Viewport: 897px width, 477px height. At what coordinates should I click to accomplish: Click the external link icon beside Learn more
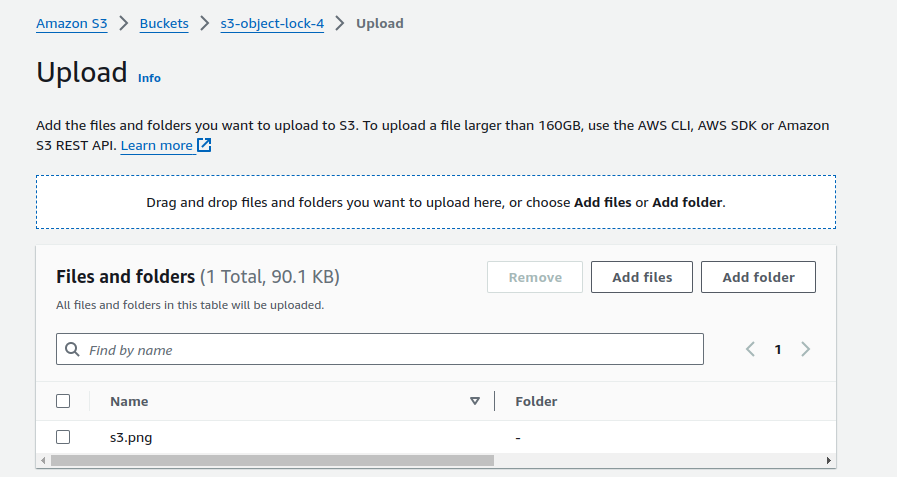click(204, 146)
